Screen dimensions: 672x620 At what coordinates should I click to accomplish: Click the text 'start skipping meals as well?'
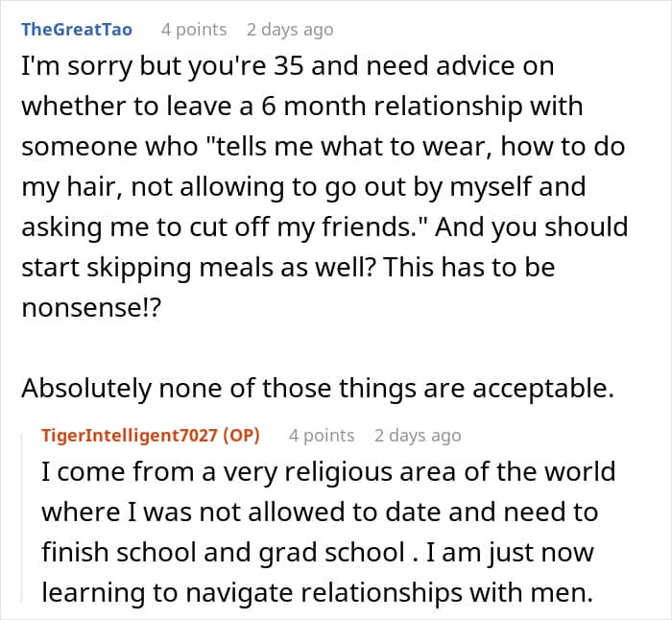pyautogui.click(x=199, y=268)
